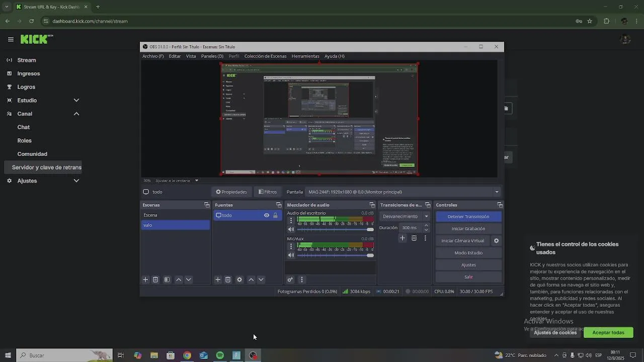Decrease transition duration with down stepper

point(427,230)
